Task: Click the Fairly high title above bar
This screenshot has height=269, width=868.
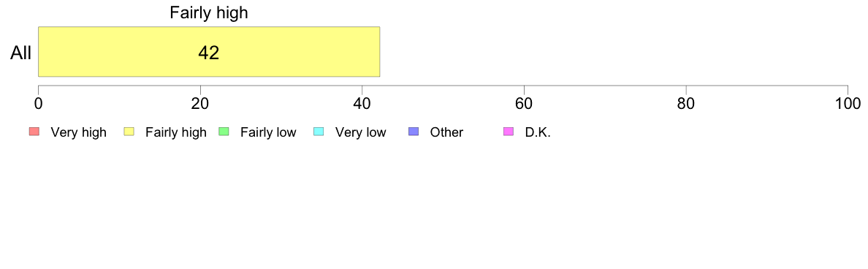Action: [x=209, y=12]
